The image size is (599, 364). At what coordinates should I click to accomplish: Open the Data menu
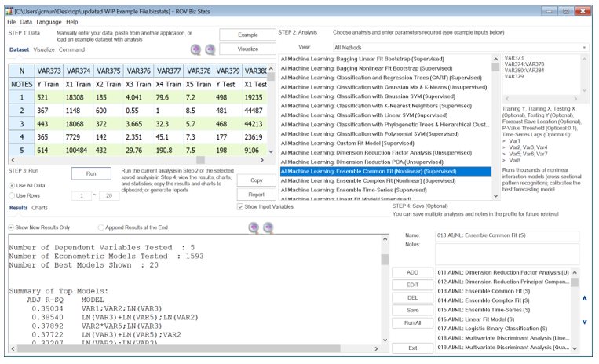[x=26, y=22]
